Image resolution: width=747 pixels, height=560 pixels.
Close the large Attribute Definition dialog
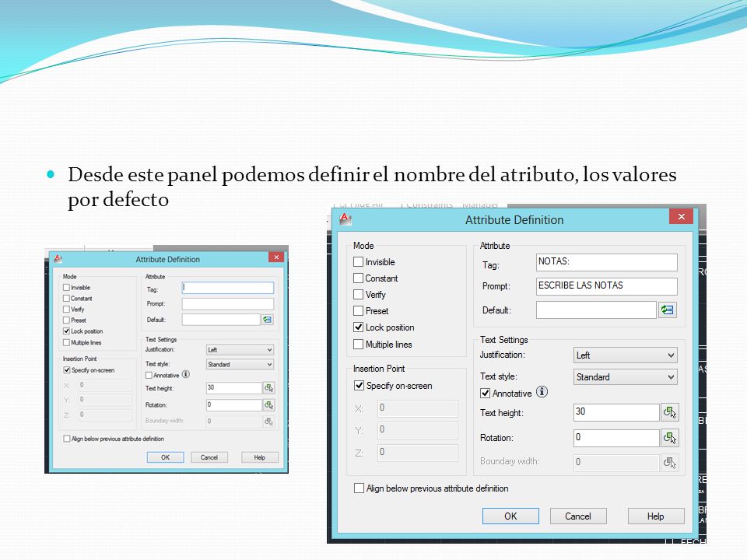coord(682,217)
